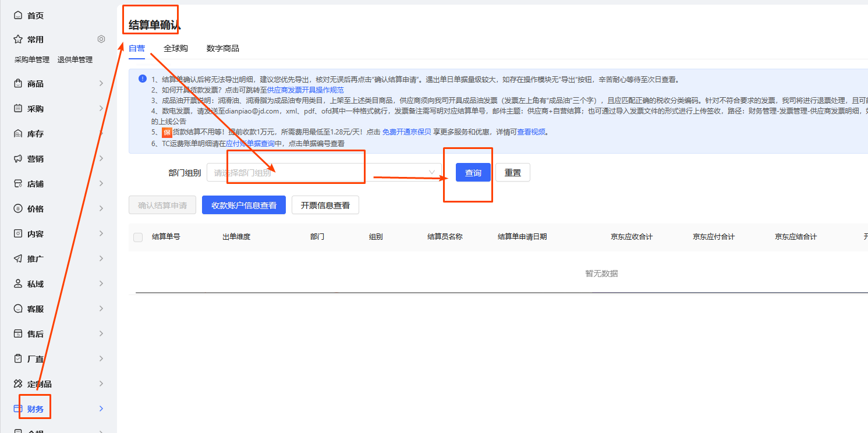Click the 首页 home icon in sidebar
The height and width of the screenshot is (433, 868).
pyautogui.click(x=18, y=15)
